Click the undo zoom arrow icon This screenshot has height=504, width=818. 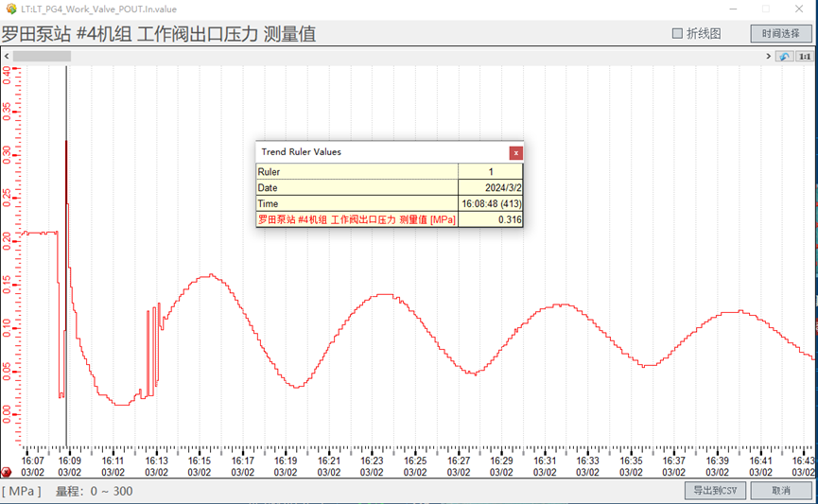tap(784, 57)
